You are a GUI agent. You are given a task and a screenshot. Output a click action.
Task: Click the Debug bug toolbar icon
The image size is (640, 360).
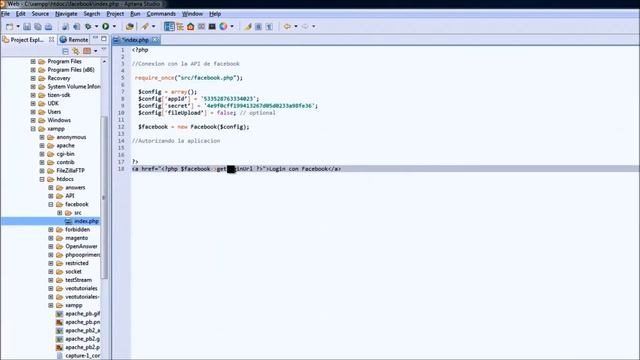(88, 27)
